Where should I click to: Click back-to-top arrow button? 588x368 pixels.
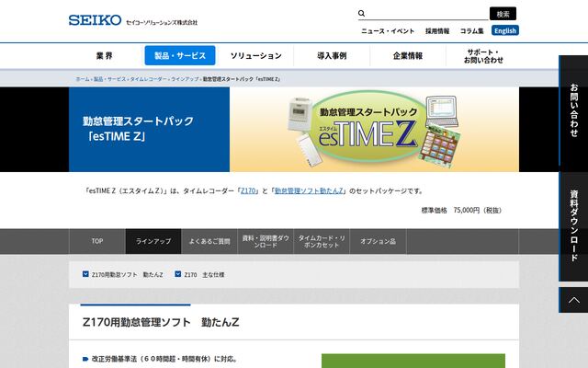click(573, 300)
